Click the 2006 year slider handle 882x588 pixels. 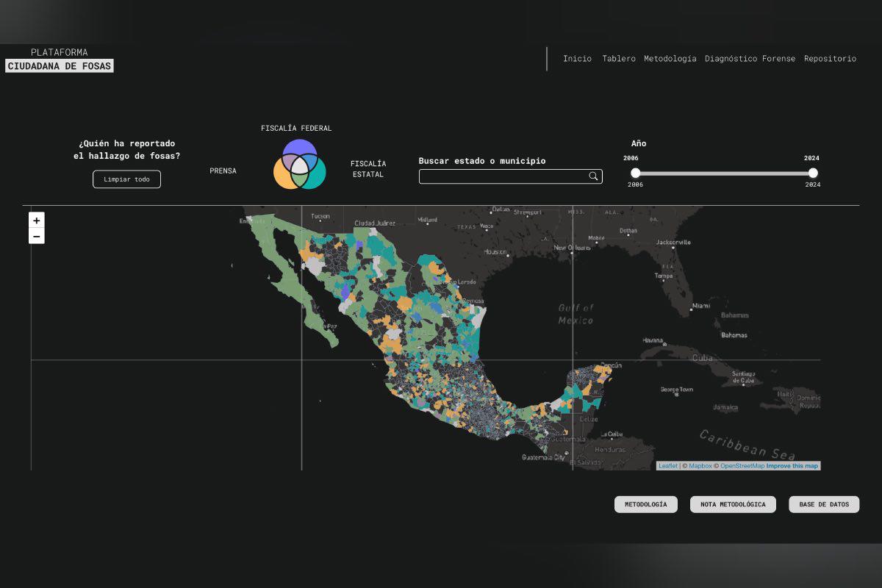point(635,172)
